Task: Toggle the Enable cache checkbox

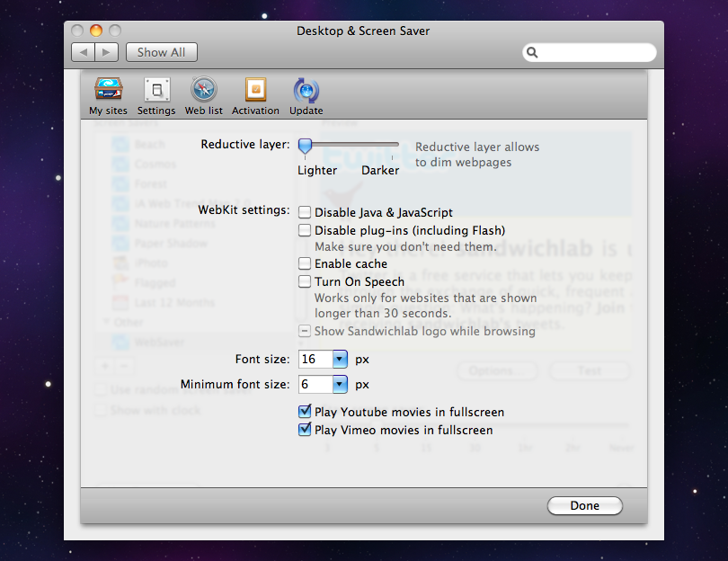Action: pyautogui.click(x=306, y=264)
